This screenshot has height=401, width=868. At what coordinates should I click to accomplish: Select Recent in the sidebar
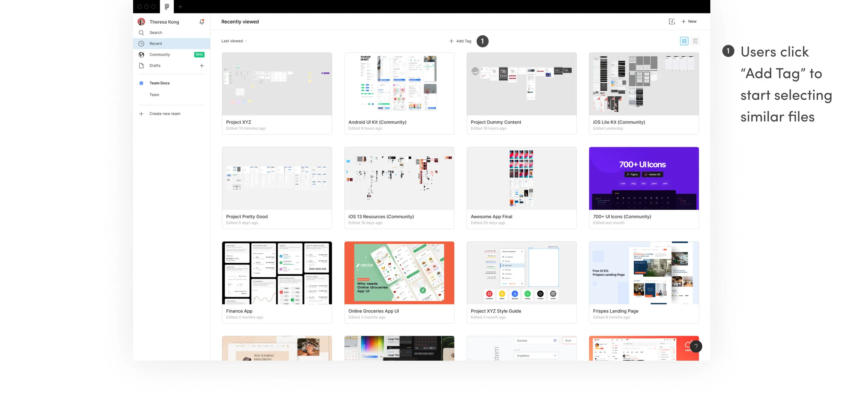click(x=156, y=44)
